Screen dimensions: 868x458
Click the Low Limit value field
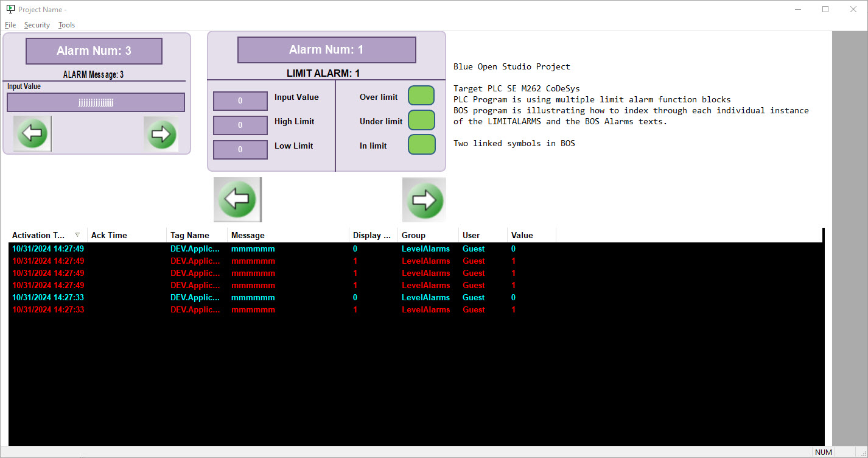click(x=240, y=149)
